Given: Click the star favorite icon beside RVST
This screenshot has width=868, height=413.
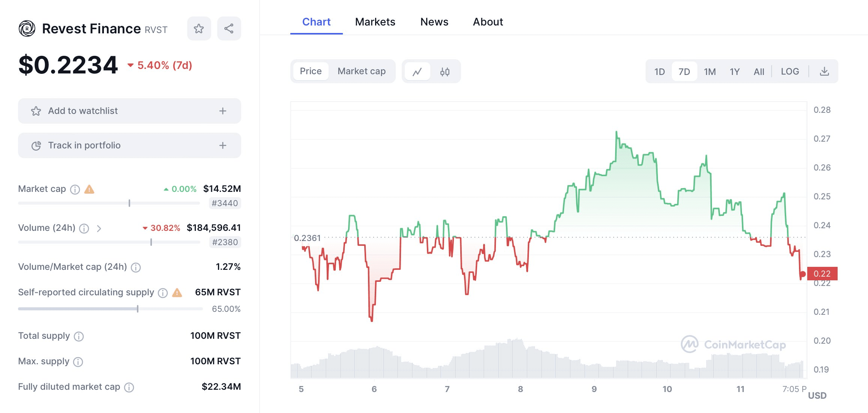Looking at the screenshot, I should coord(199,28).
